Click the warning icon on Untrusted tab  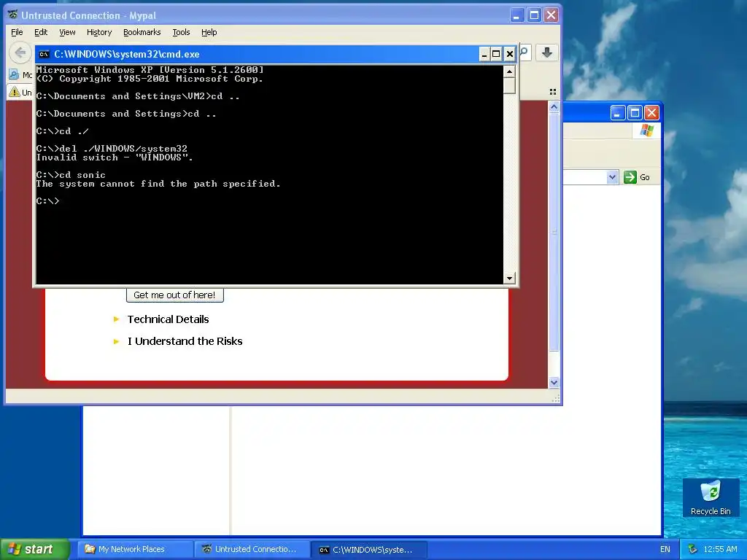point(15,92)
